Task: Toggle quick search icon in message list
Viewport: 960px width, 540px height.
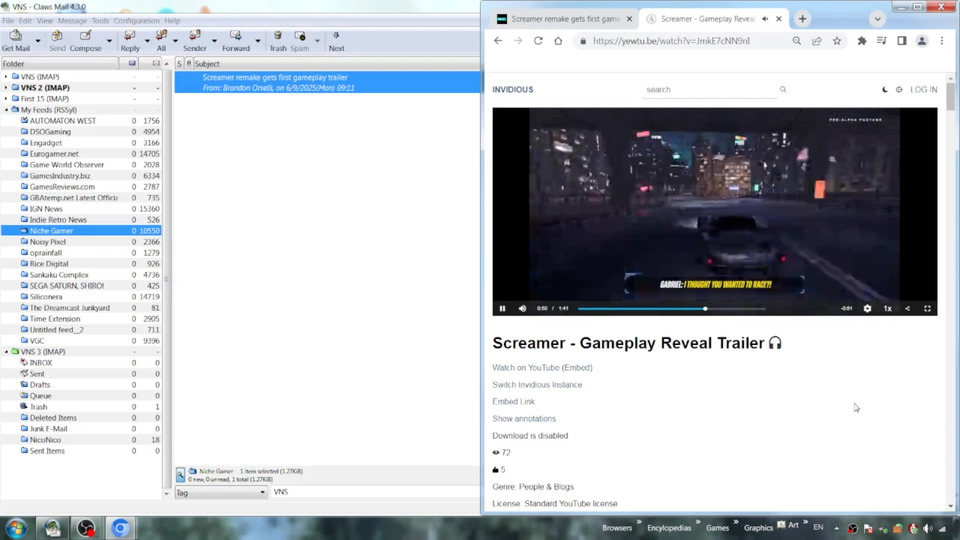Action: (180, 475)
